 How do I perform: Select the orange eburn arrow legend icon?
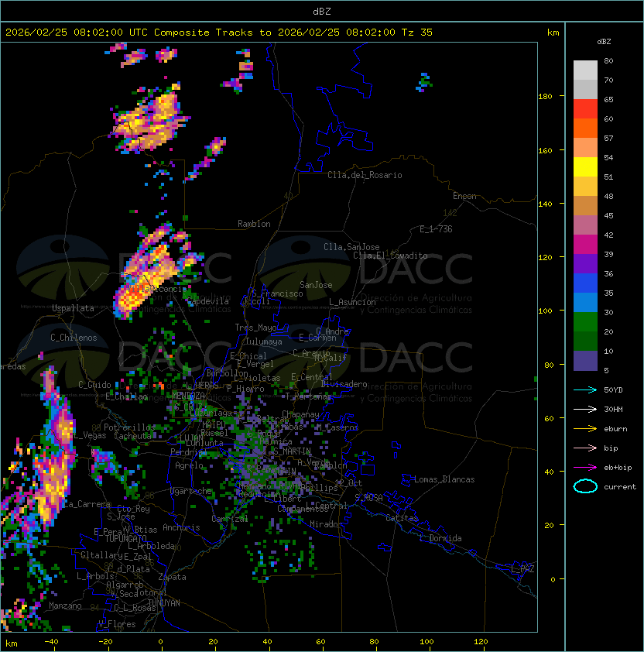585,428
